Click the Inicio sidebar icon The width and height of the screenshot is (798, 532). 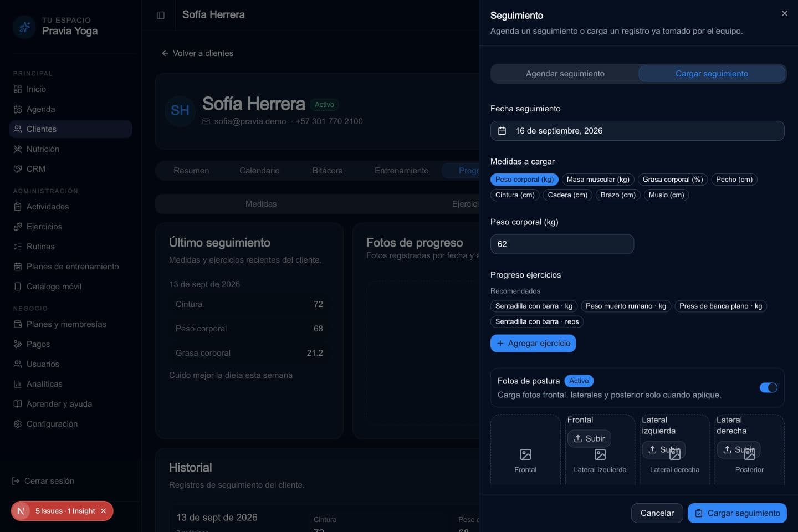tap(18, 89)
